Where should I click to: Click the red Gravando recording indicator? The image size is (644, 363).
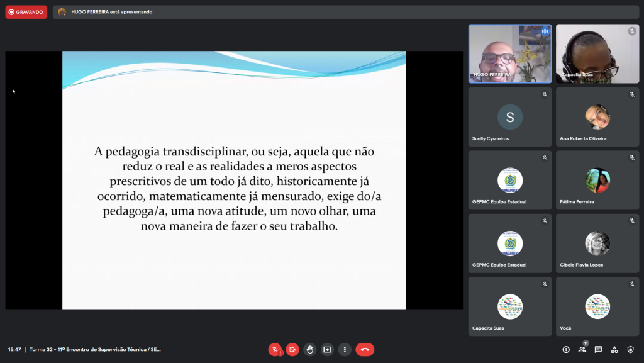(26, 12)
